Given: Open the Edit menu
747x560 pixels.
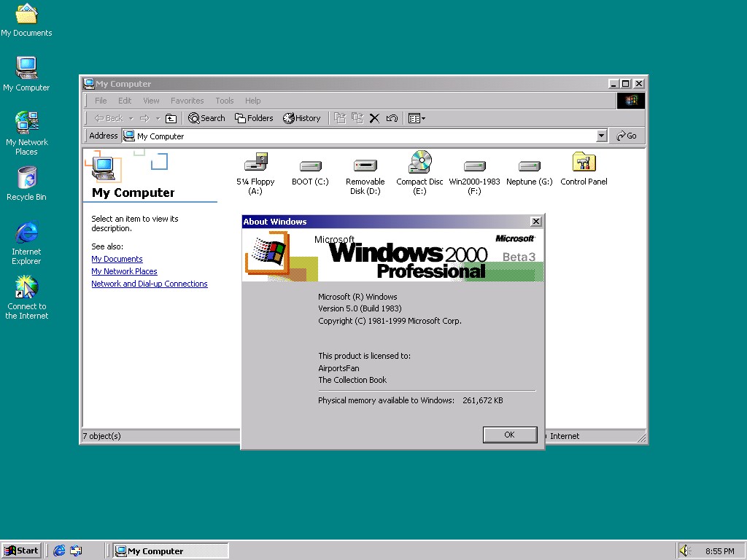Looking at the screenshot, I should point(125,101).
